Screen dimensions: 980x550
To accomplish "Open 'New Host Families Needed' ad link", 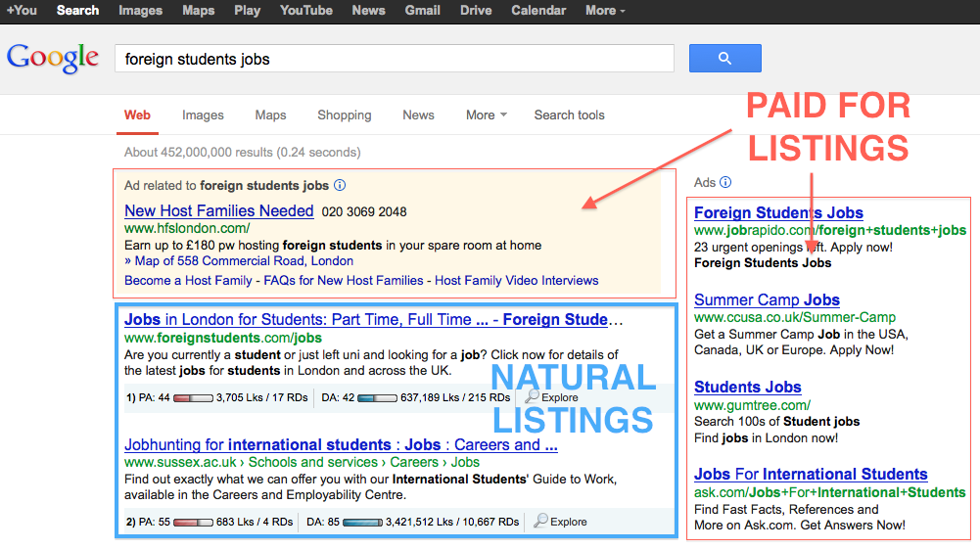I will (x=218, y=210).
